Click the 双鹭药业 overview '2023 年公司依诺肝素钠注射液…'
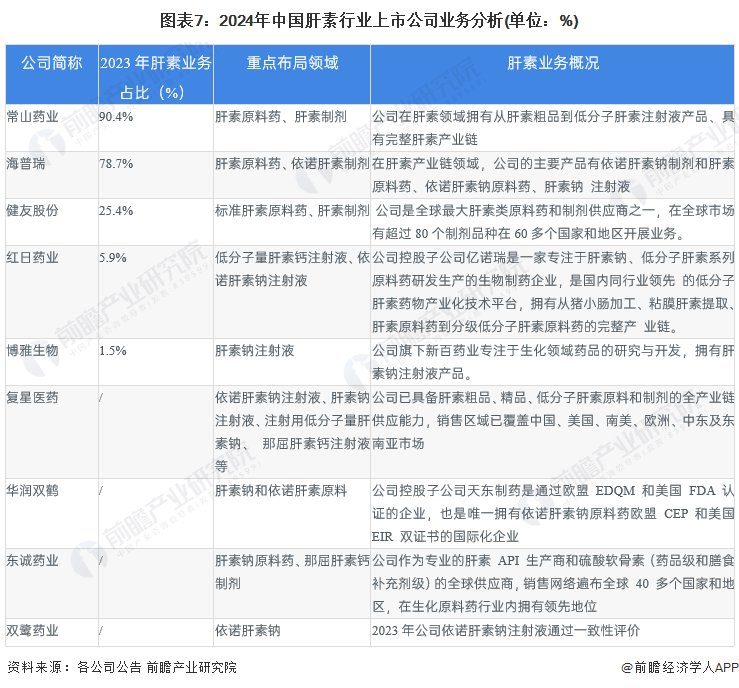The width and height of the screenshot is (739, 688). tap(506, 631)
